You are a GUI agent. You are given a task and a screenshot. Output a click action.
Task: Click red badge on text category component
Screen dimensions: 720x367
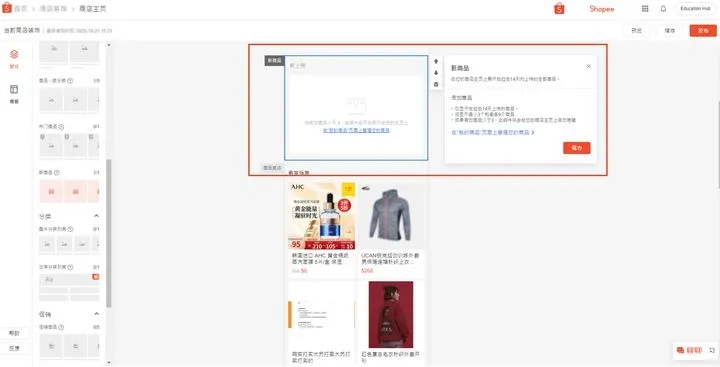(x=96, y=277)
